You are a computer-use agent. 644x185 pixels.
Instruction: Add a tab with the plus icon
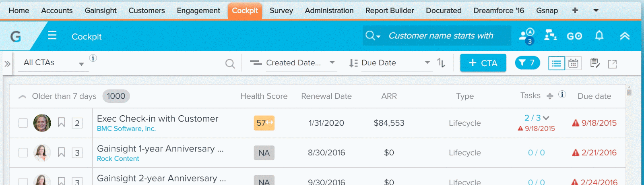(x=575, y=10)
